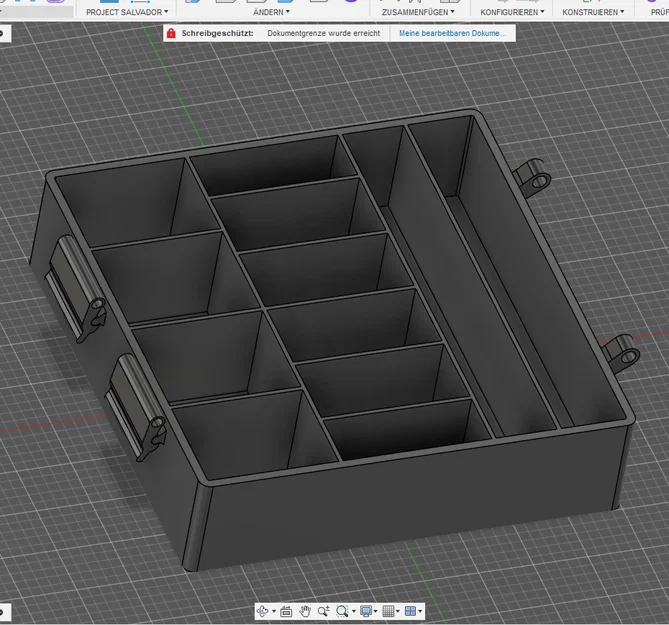
Task: Activate the Pan hand tool
Action: (x=305, y=611)
